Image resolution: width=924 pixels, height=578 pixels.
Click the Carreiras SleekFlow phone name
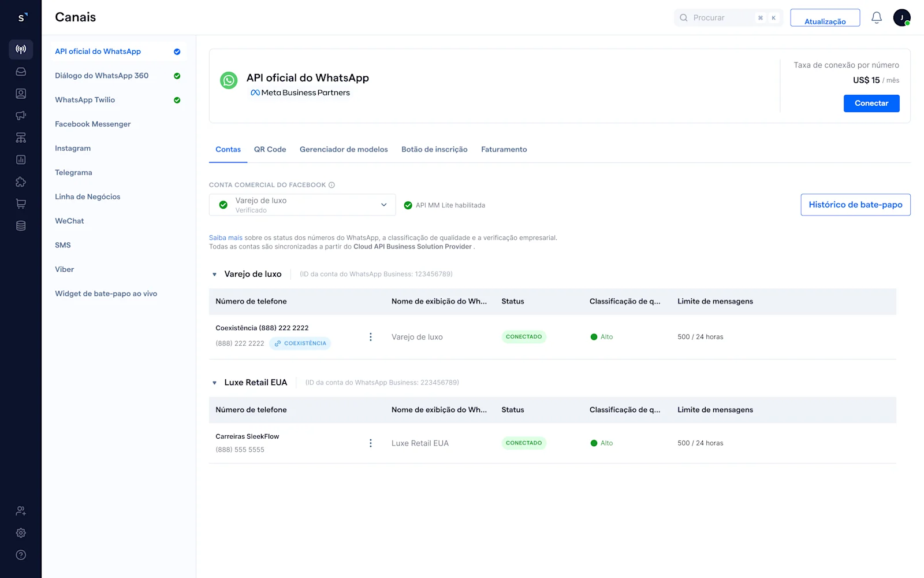coord(247,436)
